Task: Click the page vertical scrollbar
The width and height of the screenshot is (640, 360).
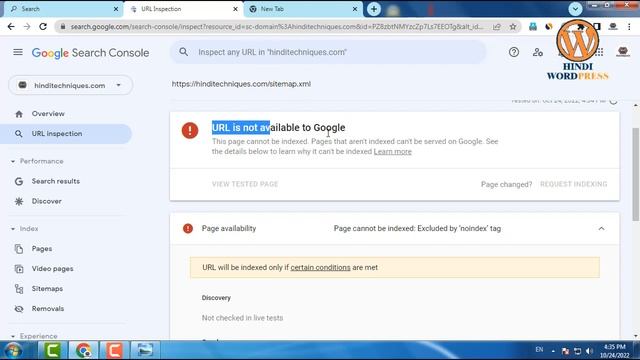Action: (x=636, y=174)
